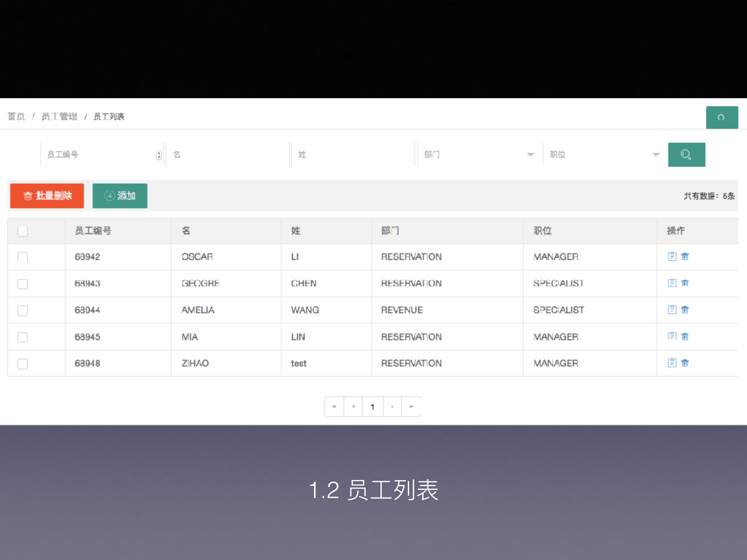Delete the MIA LIN row
The image size is (747, 560).
pos(685,336)
